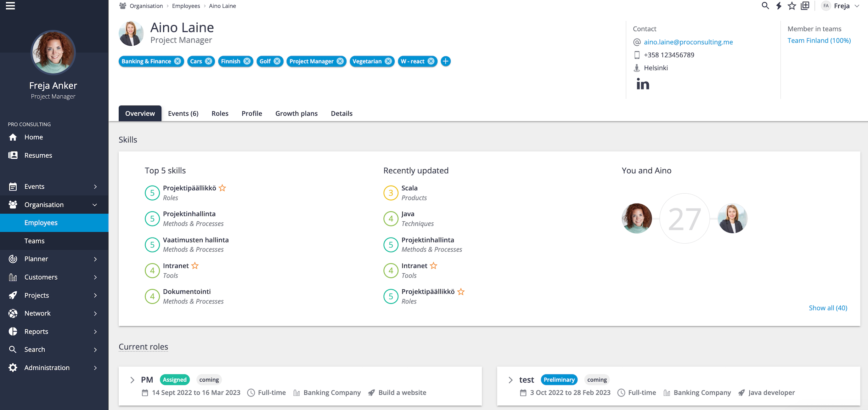This screenshot has width=868, height=410.
Task: Click the add-window plus icon in top bar
Action: (x=805, y=6)
